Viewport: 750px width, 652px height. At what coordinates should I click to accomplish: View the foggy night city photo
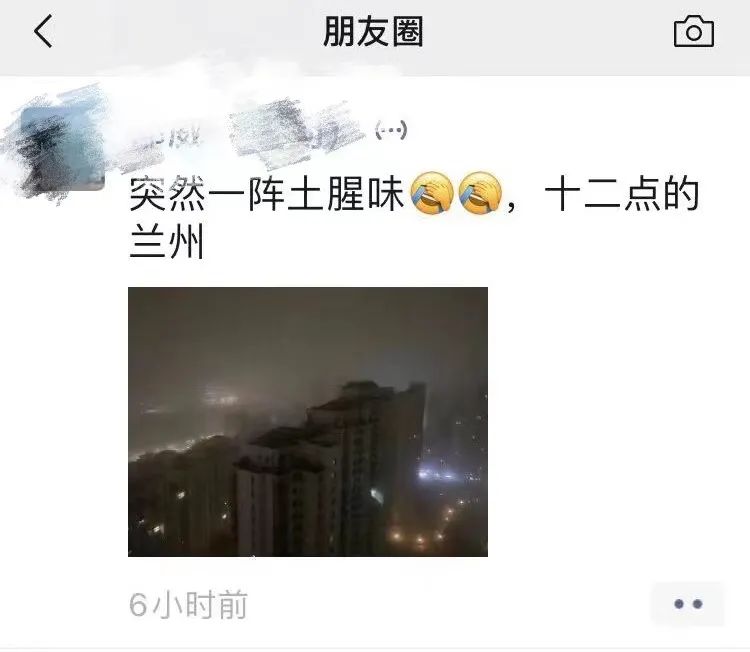coord(308,421)
